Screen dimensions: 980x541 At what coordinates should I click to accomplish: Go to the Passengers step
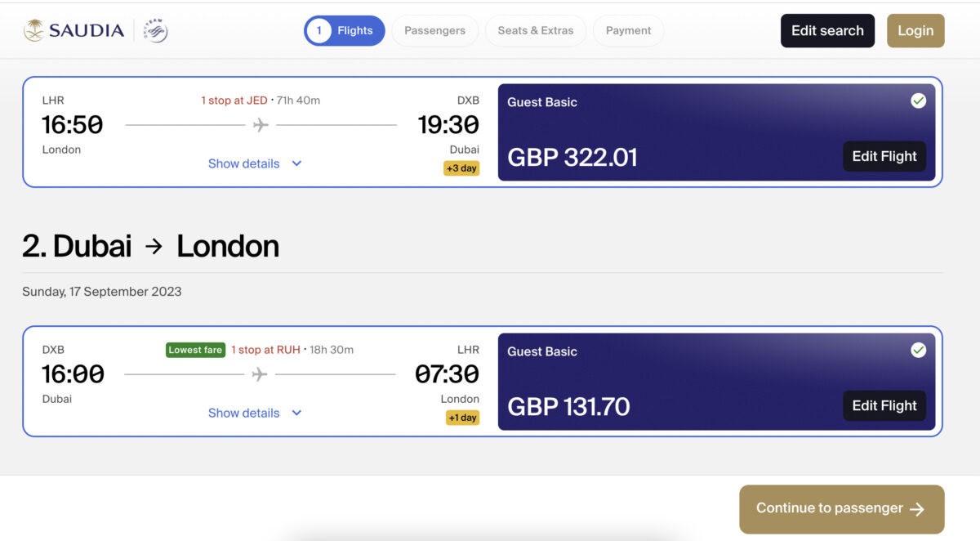434,31
